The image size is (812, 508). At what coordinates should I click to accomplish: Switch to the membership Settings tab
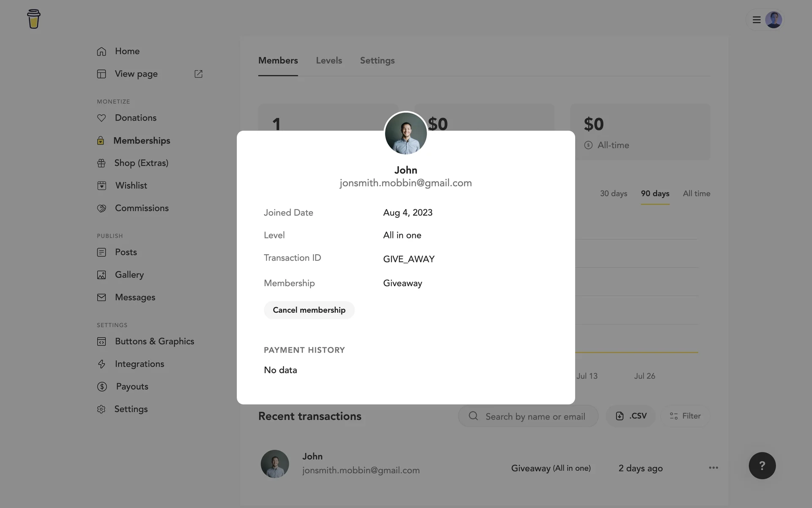377,61
